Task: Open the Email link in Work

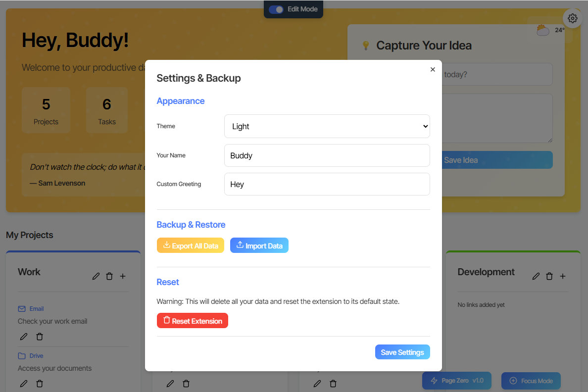Action: tap(36, 309)
